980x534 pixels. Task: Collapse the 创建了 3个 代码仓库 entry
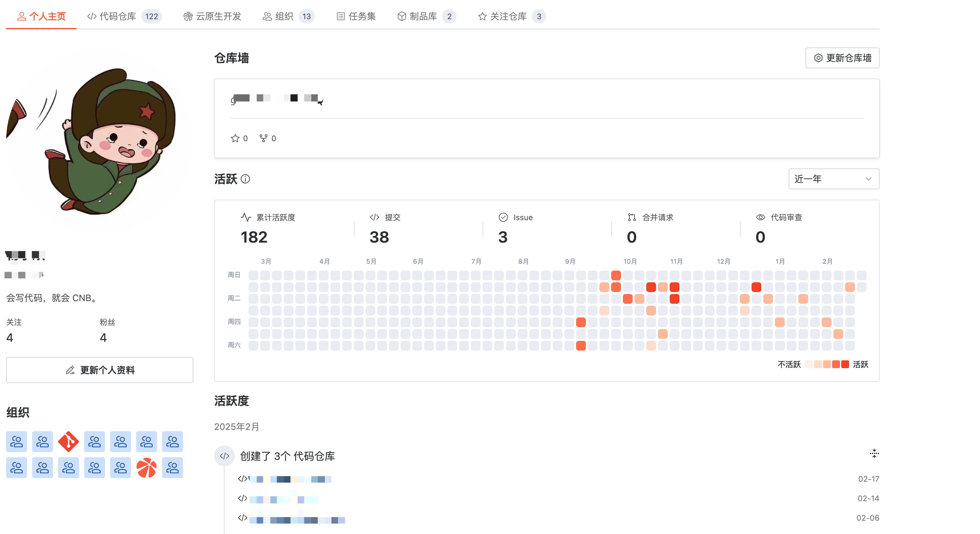[874, 453]
